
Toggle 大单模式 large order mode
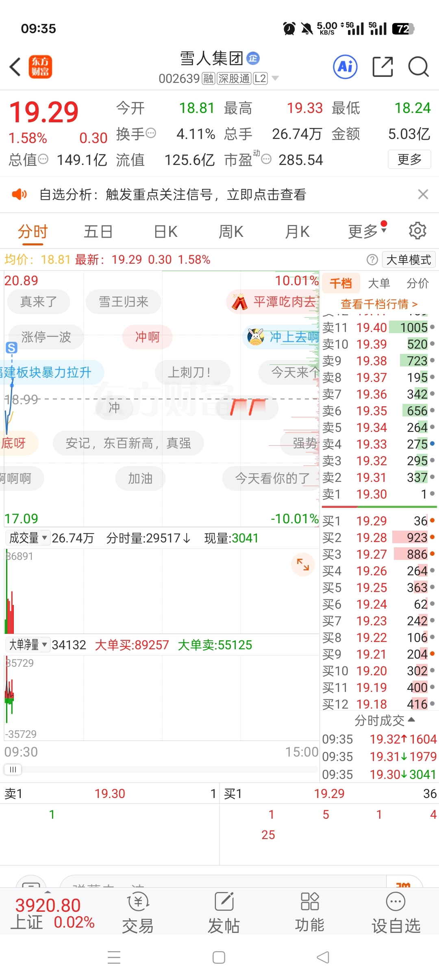coord(409,260)
